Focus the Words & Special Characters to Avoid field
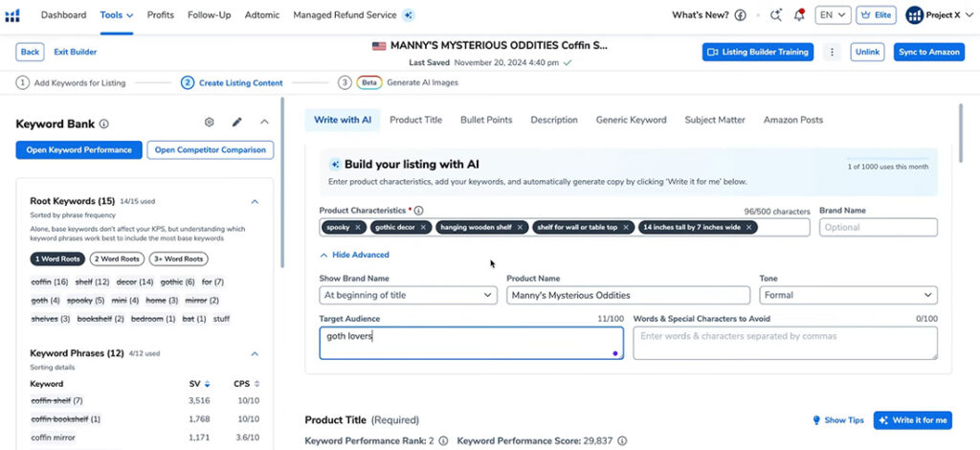The height and width of the screenshot is (450, 980). pos(785,343)
